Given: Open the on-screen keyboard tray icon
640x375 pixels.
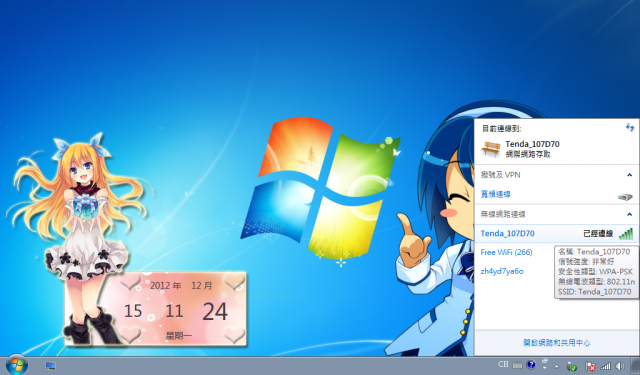Looking at the screenshot, I should click(x=518, y=365).
